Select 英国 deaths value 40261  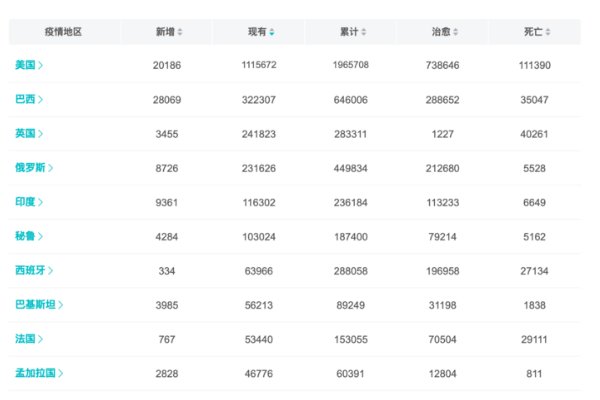pyautogui.click(x=534, y=134)
